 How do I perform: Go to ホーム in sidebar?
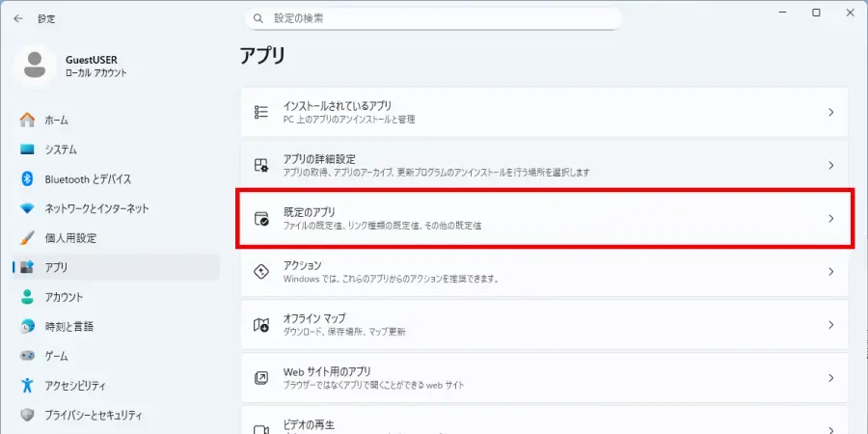pos(116,121)
